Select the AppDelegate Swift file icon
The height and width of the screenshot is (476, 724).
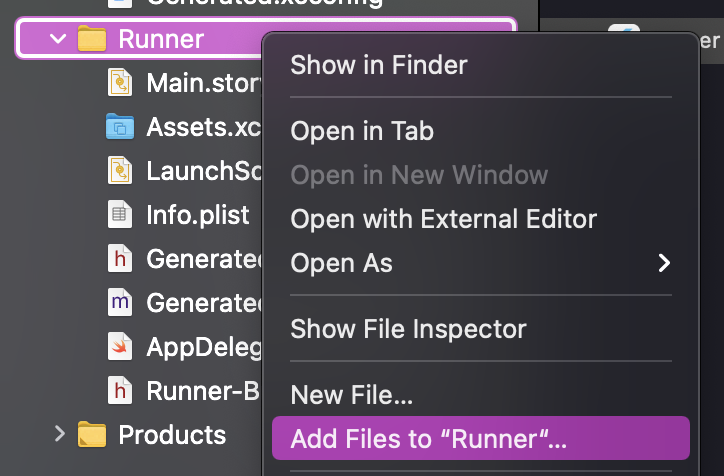click(x=120, y=346)
